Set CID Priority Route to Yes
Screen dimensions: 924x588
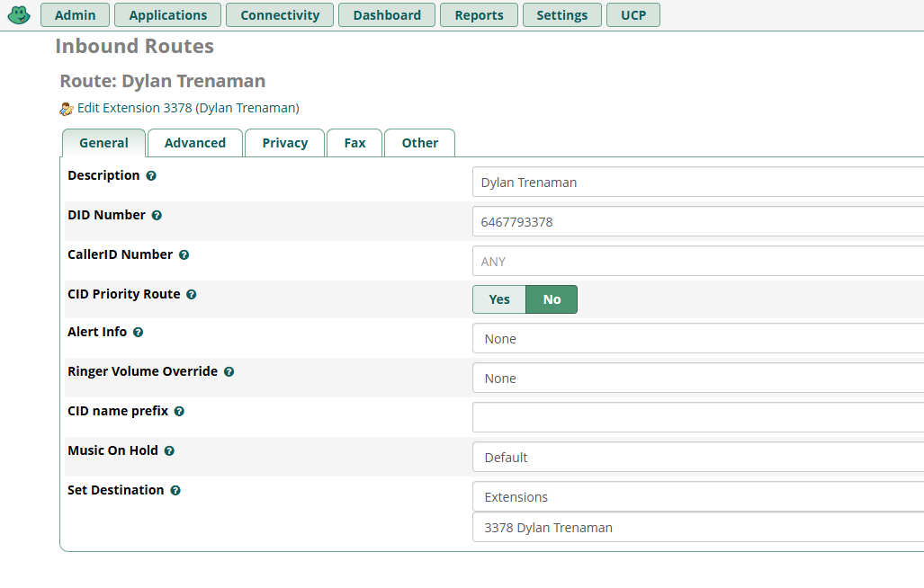pos(499,299)
